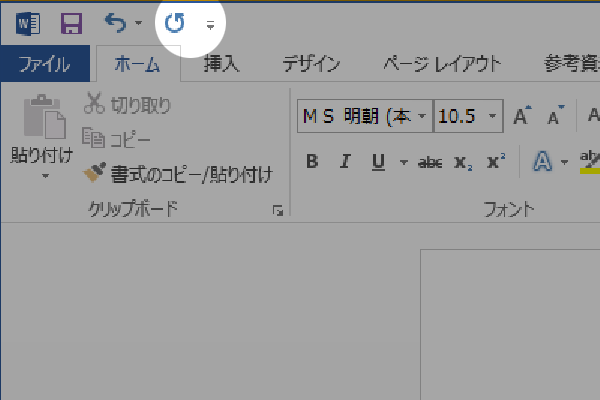This screenshot has height=400, width=600.
Task: Open the text effects dropdown arrow
Action: tap(564, 162)
